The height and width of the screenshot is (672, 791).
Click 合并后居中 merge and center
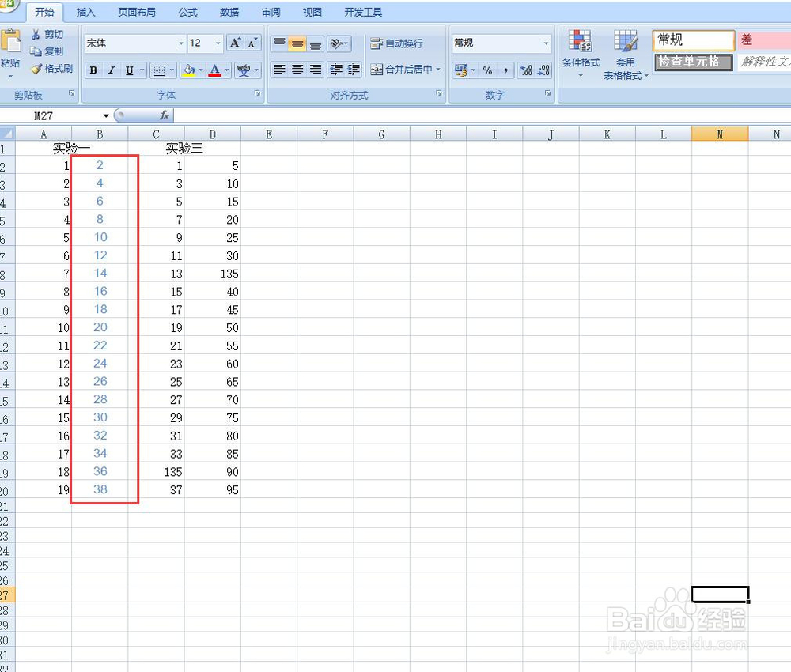point(402,69)
